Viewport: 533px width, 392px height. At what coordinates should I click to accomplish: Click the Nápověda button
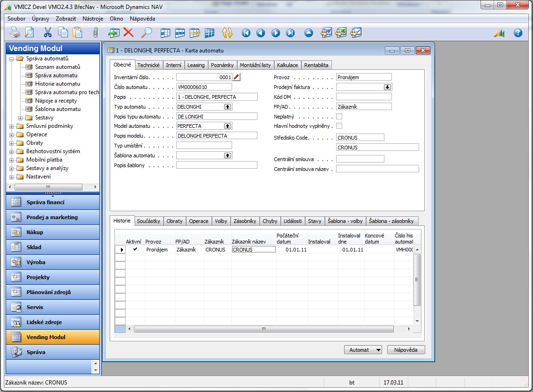(406, 350)
